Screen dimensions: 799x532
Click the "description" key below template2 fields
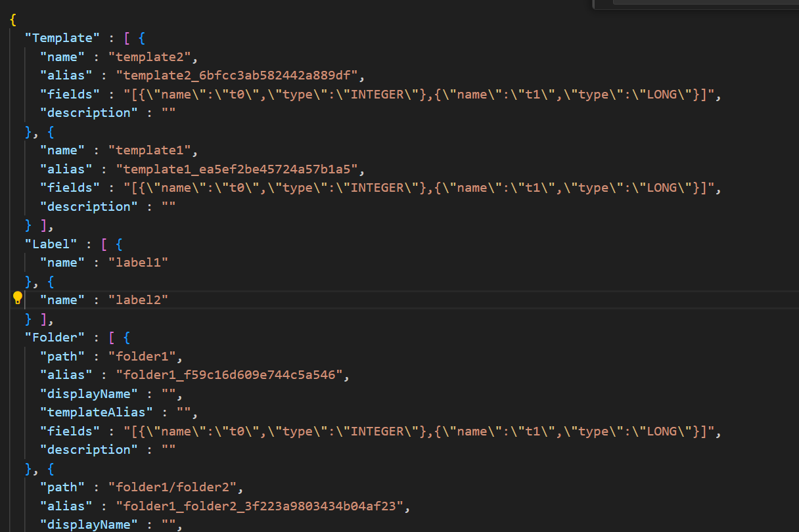click(85, 112)
